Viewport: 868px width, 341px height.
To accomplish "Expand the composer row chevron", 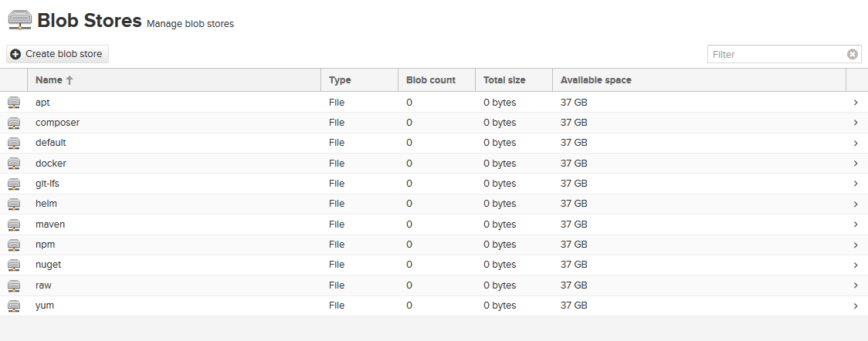I will pyautogui.click(x=856, y=123).
